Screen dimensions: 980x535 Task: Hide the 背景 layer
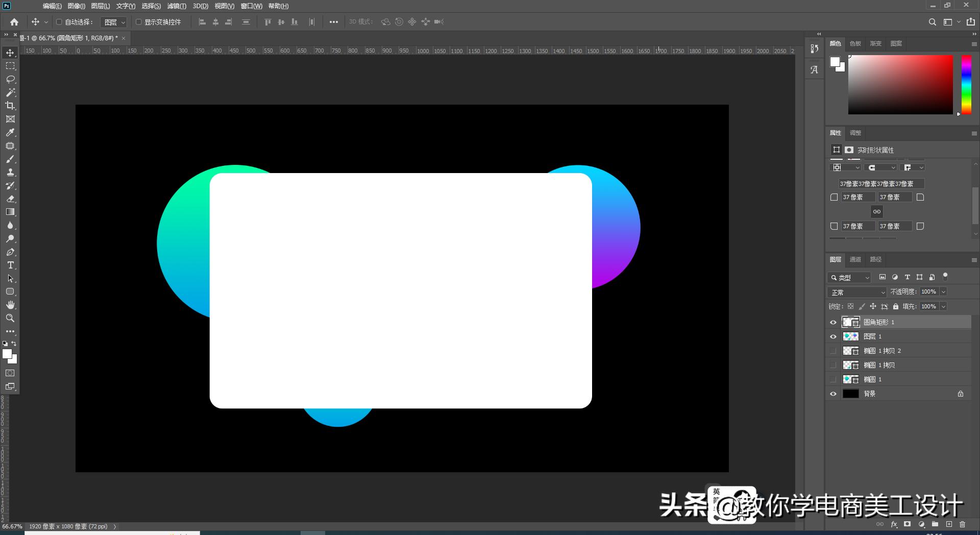coord(834,394)
